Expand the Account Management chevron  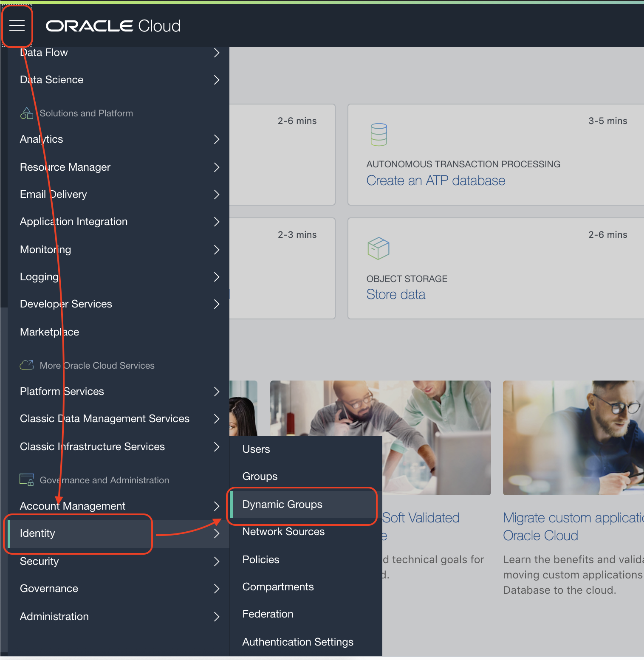click(217, 506)
